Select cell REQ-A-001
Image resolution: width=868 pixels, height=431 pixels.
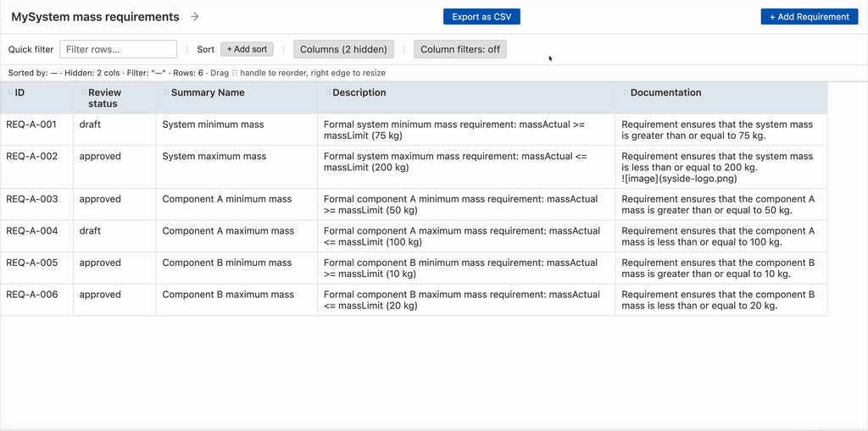[x=36, y=130]
